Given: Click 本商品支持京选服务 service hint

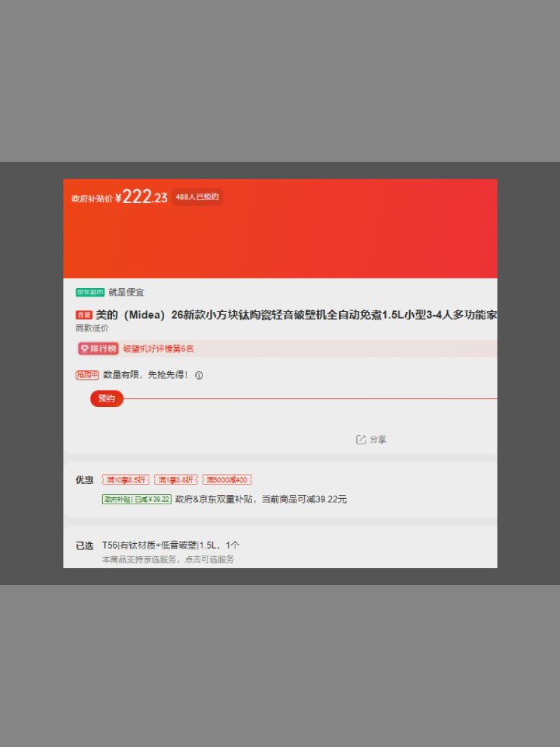Looking at the screenshot, I should (168, 559).
